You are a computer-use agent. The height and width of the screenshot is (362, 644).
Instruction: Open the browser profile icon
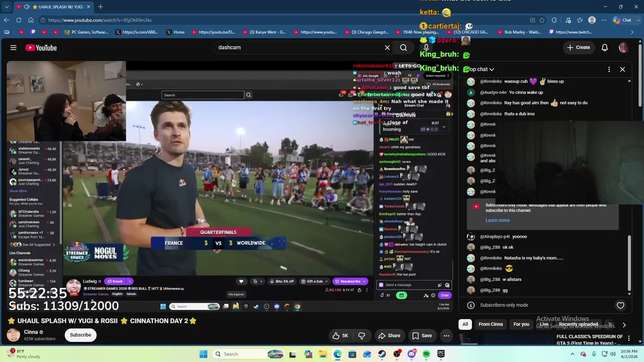click(x=592, y=20)
